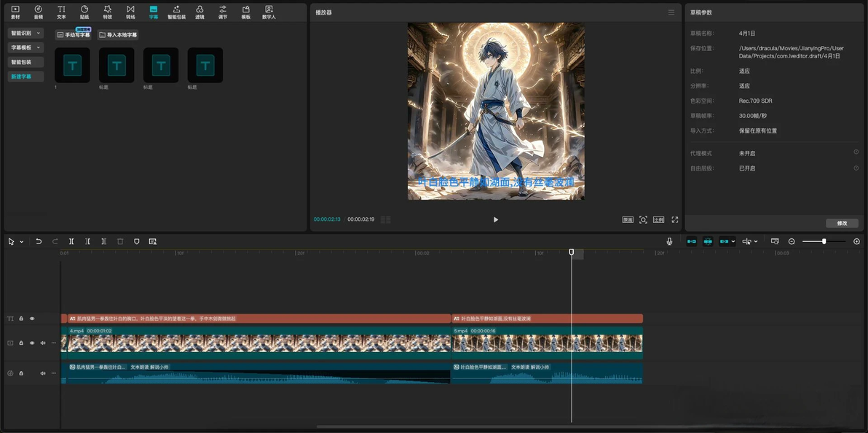
Task: Open more options for video track
Action: click(54, 343)
